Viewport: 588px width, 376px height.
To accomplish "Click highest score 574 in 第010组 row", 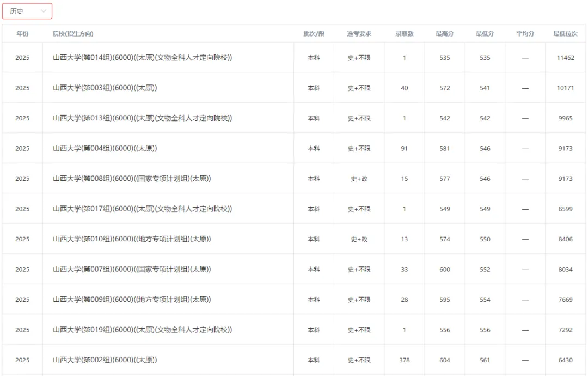I will (x=445, y=239).
